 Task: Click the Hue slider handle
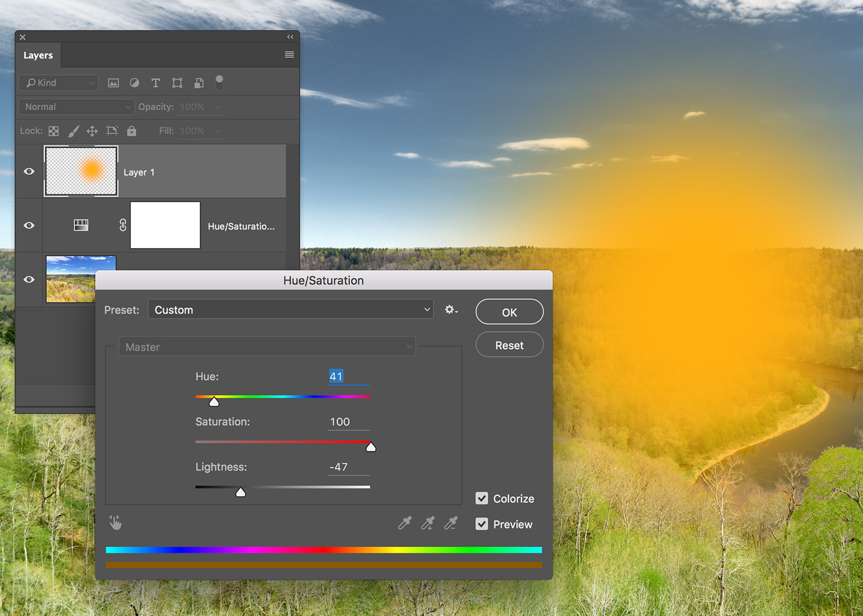pos(214,402)
